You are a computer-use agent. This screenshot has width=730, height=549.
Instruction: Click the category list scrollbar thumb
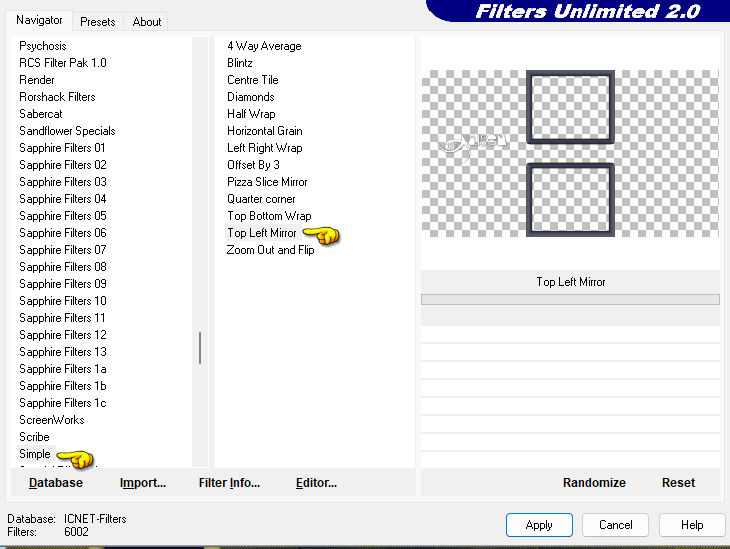click(200, 348)
